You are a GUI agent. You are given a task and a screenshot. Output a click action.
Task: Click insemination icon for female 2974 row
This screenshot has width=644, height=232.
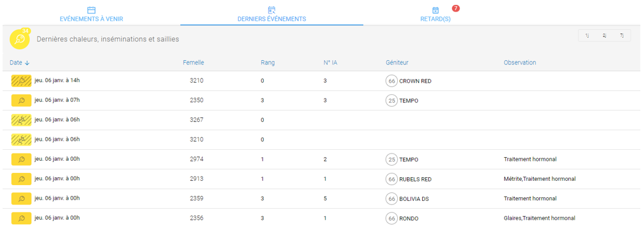click(x=21, y=160)
